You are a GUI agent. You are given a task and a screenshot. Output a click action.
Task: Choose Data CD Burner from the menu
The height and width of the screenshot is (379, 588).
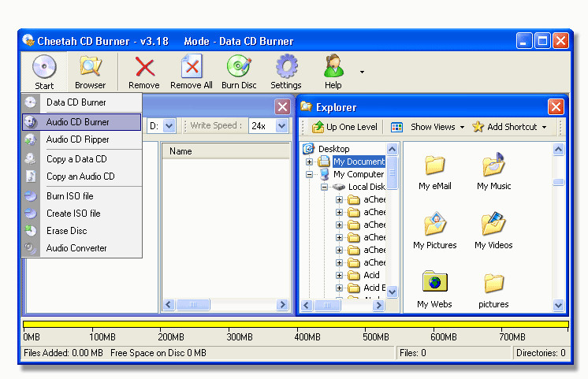click(82, 102)
